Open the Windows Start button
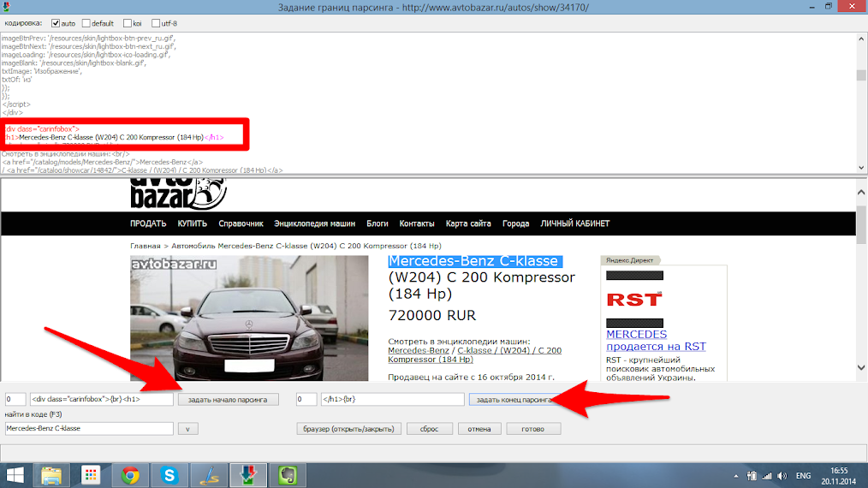The height and width of the screenshot is (488, 868). pos(15,475)
